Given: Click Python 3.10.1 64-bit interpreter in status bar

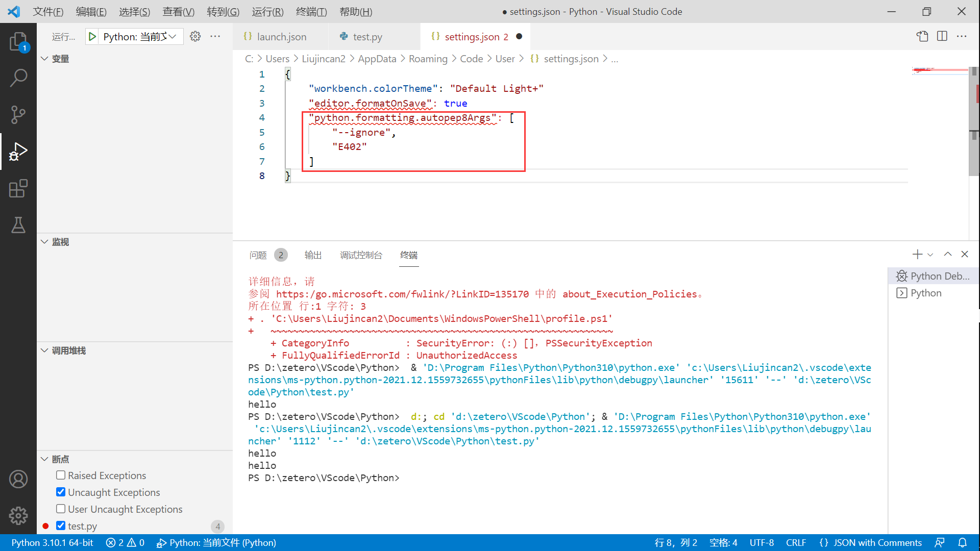Looking at the screenshot, I should click(52, 543).
